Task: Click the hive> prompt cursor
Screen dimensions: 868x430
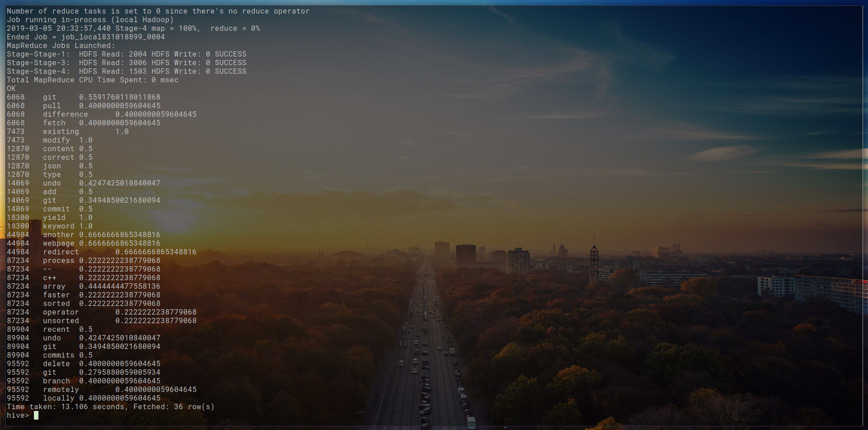Action: [36, 415]
